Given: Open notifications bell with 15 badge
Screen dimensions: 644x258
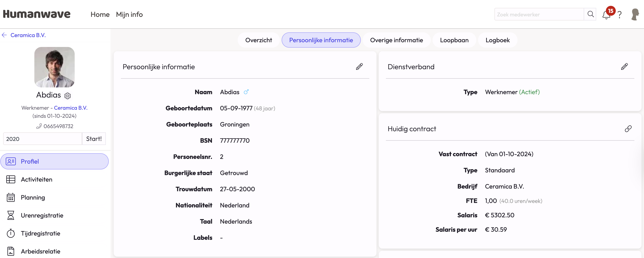Looking at the screenshot, I should (x=606, y=15).
